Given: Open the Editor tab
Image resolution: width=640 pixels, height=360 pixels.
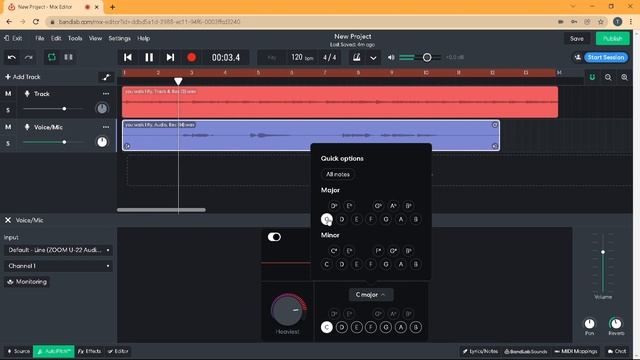Looking at the screenshot, I should point(118,351).
